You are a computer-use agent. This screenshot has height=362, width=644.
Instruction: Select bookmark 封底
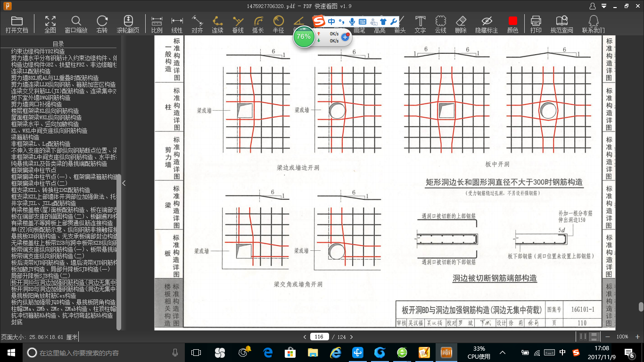[x=17, y=322]
